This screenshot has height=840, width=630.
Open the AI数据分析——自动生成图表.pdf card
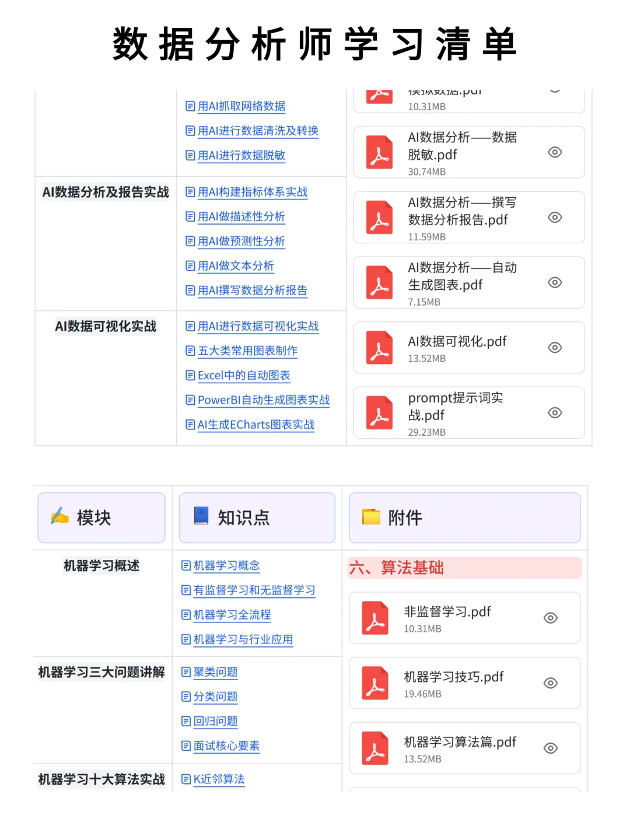(x=467, y=282)
